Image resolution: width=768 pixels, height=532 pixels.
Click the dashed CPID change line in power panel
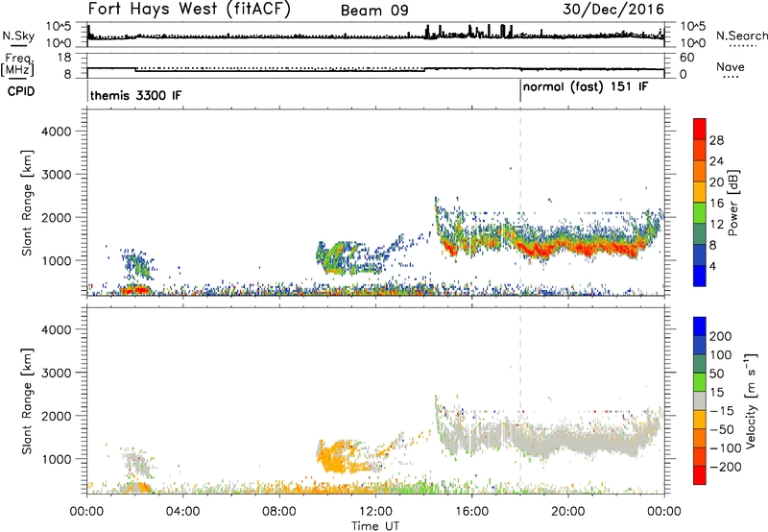520,203
